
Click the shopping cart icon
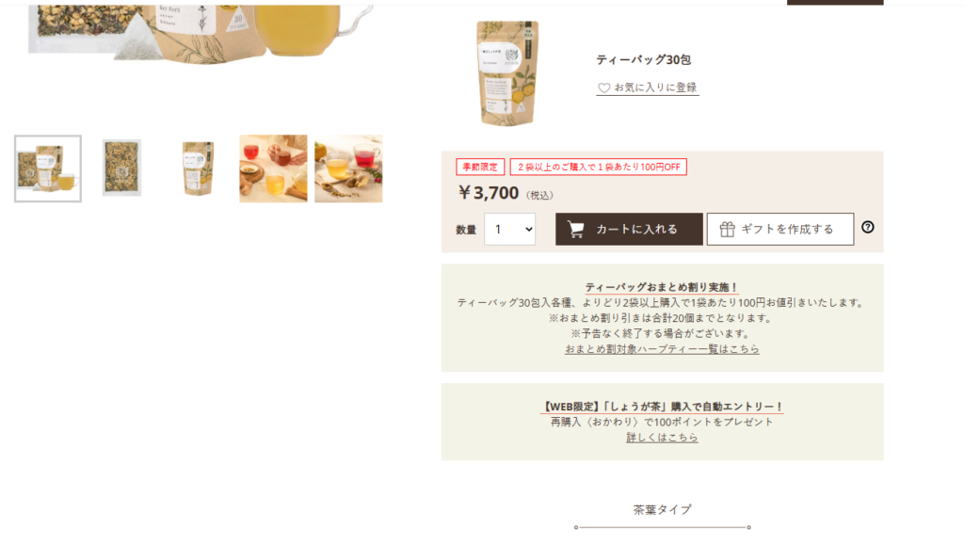575,230
